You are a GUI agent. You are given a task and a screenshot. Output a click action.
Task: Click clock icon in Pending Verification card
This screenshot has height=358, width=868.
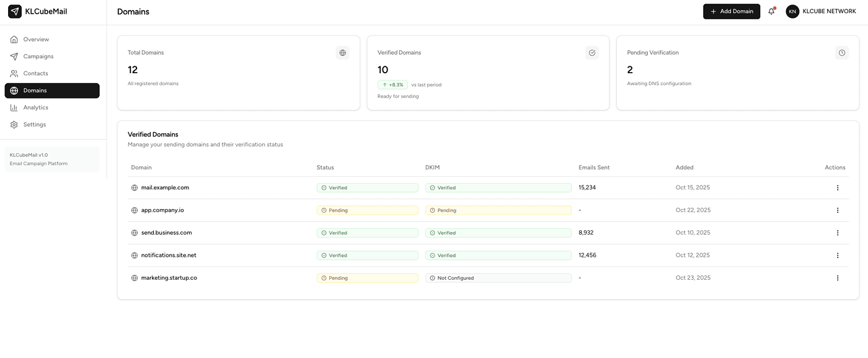pos(841,53)
